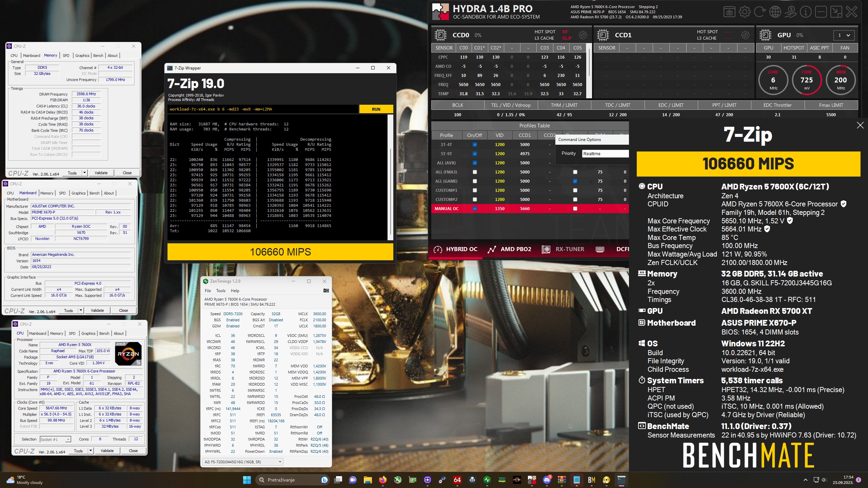
Task: Click the GPU chip icon in HYDRA
Action: tap(765, 35)
